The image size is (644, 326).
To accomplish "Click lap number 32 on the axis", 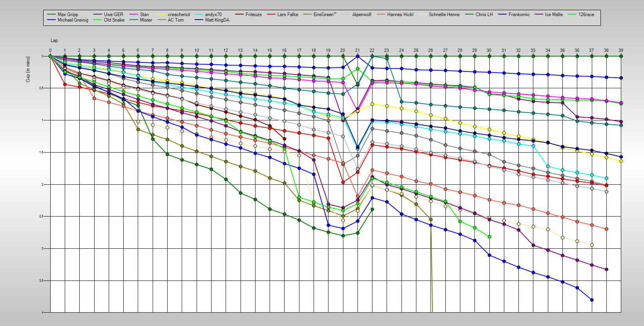I will point(518,50).
